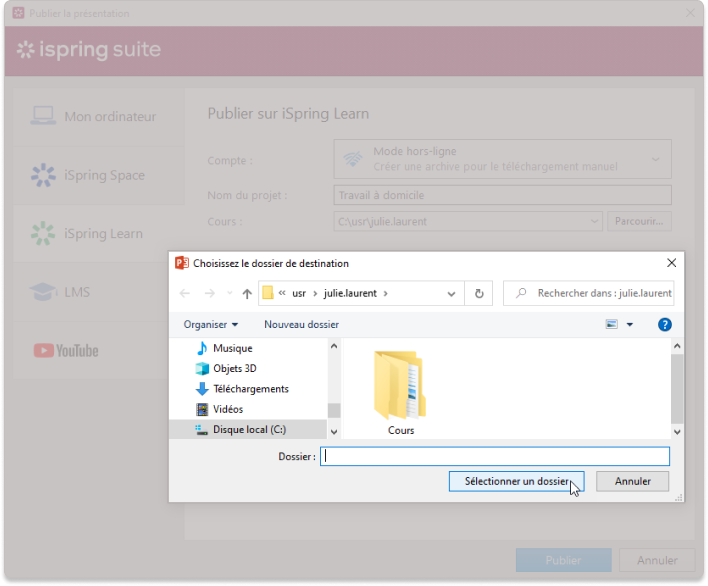Viewport: 708px width, 586px height.
Task: Click julie.laurent breadcrumb segment
Action: click(x=350, y=293)
